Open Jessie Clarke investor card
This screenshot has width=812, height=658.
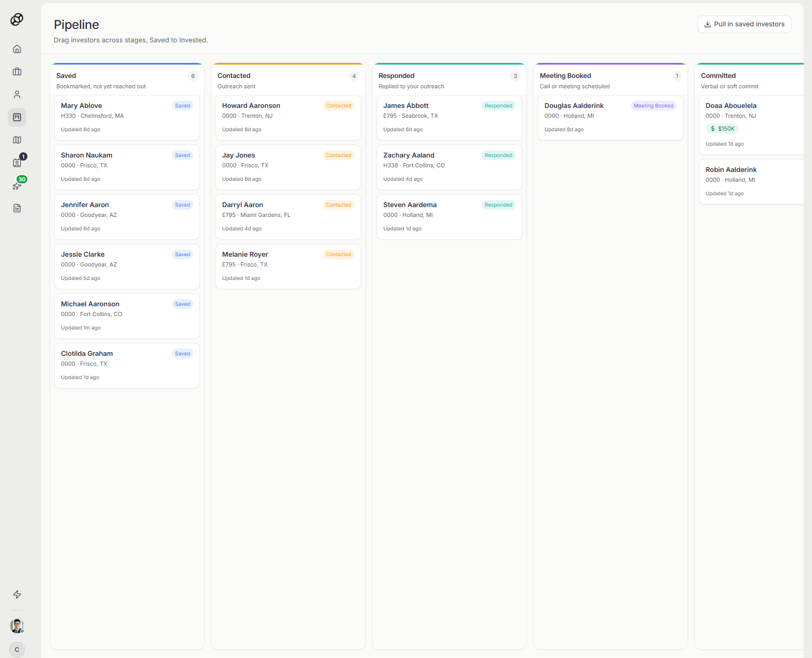click(127, 267)
